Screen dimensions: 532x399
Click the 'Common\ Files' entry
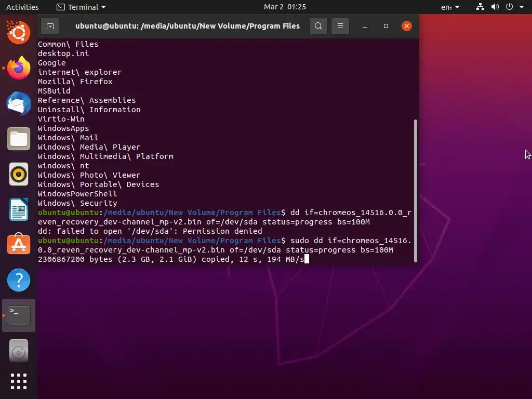68,44
